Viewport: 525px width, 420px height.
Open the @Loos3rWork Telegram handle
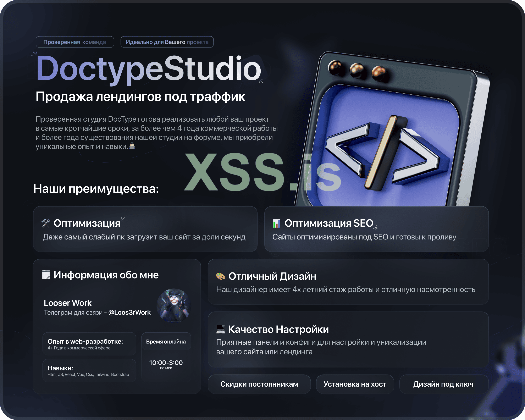pos(129,312)
